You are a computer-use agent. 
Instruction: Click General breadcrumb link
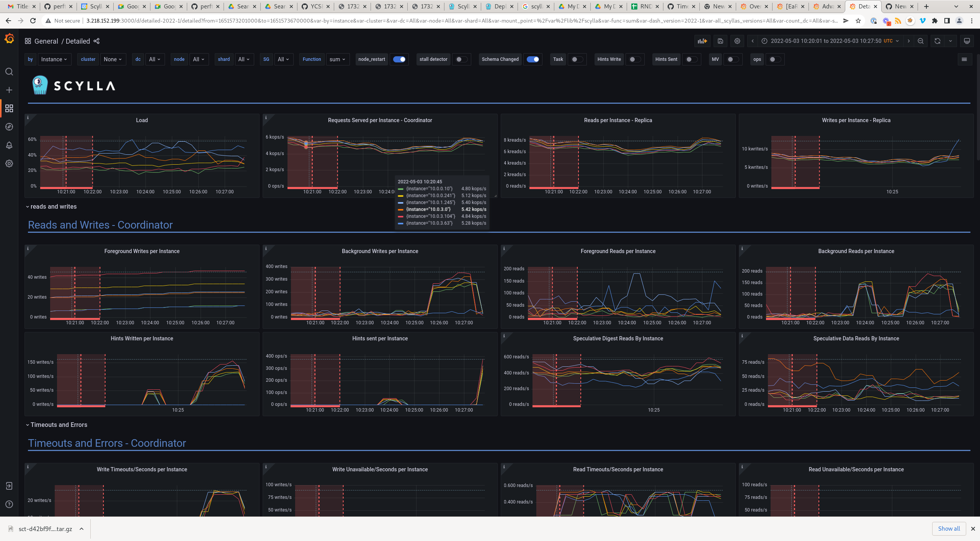[46, 41]
